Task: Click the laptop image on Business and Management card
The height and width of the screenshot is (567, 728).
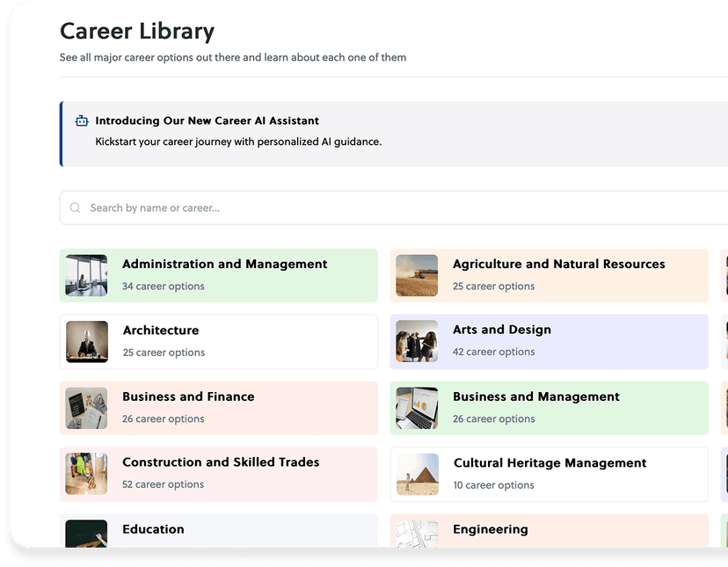Action: 416,407
